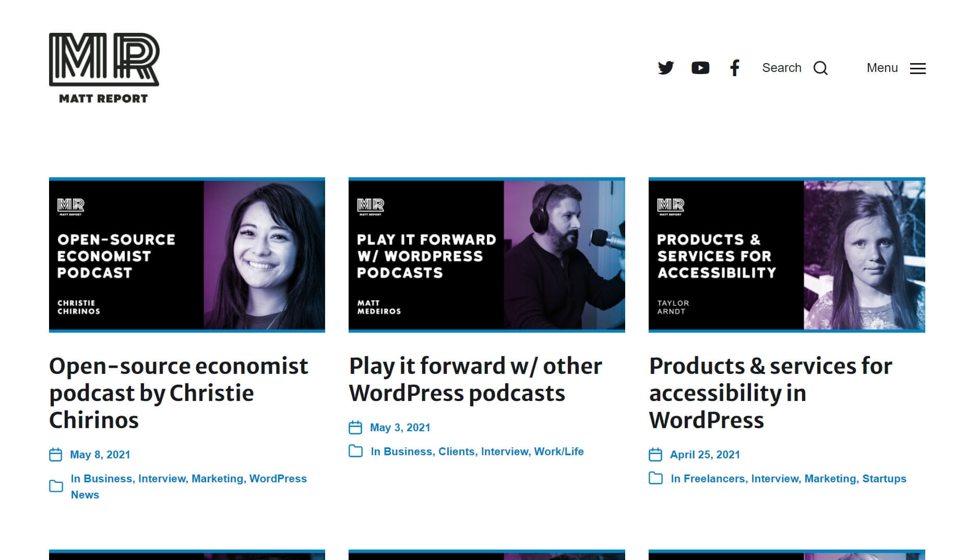
Task: Click the April 25, 2021 date link
Action: (706, 454)
